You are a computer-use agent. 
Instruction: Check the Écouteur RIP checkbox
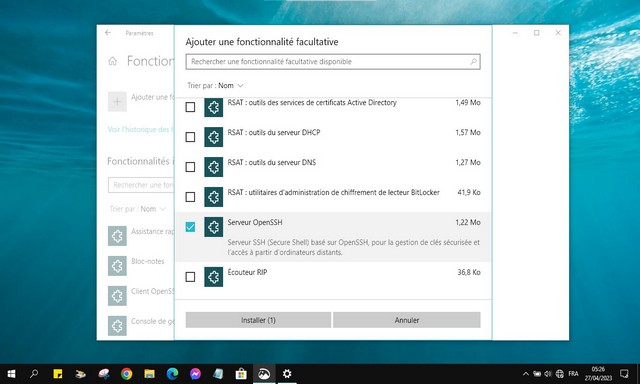tap(190, 277)
